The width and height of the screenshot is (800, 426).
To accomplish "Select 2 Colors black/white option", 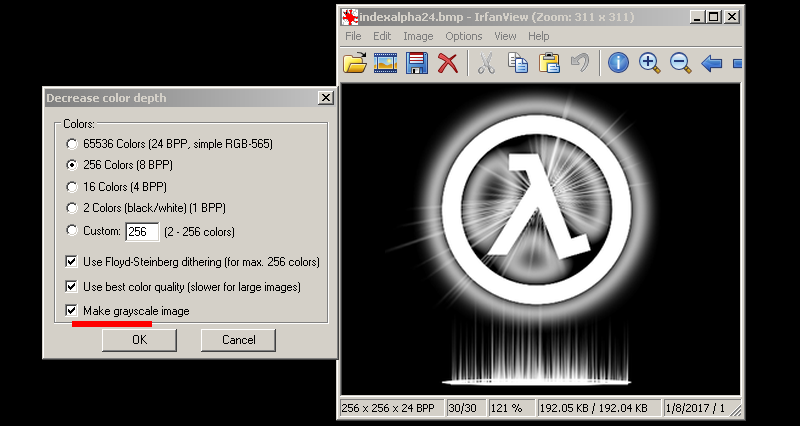I will 71,208.
